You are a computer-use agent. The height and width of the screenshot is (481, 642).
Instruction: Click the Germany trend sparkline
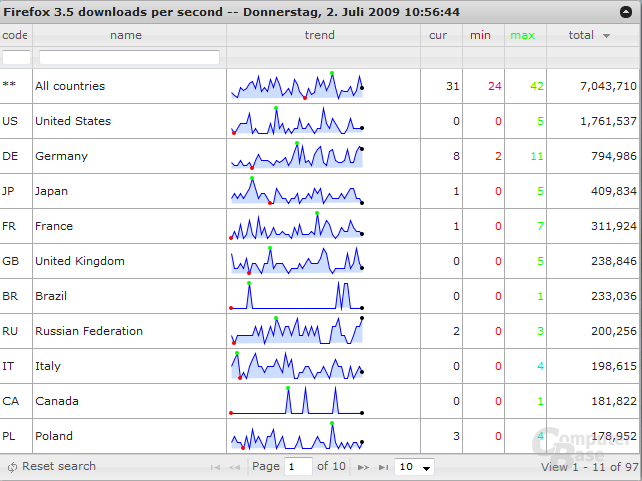(x=296, y=156)
